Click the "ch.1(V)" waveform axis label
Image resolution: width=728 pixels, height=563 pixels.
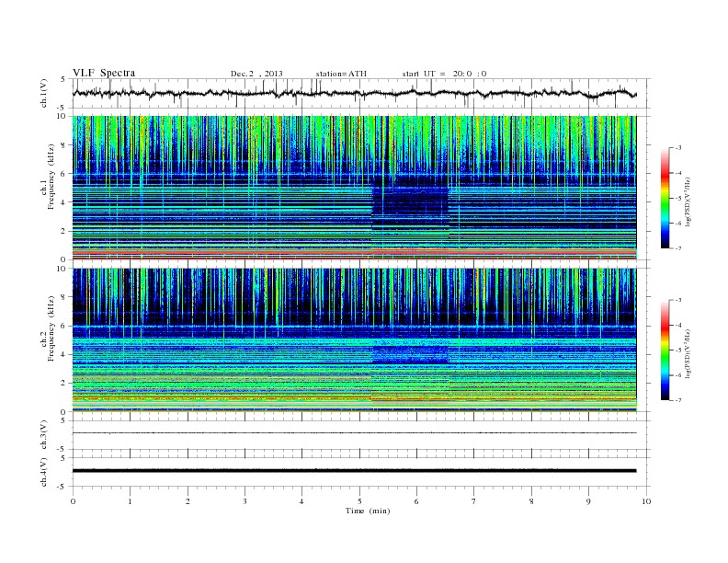pos(44,93)
